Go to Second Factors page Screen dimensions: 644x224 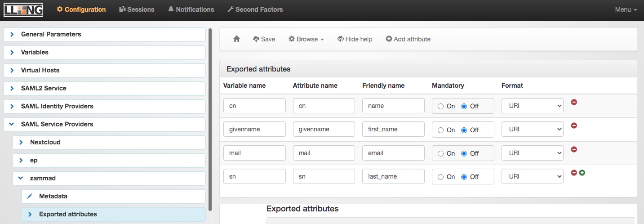coord(255,9)
